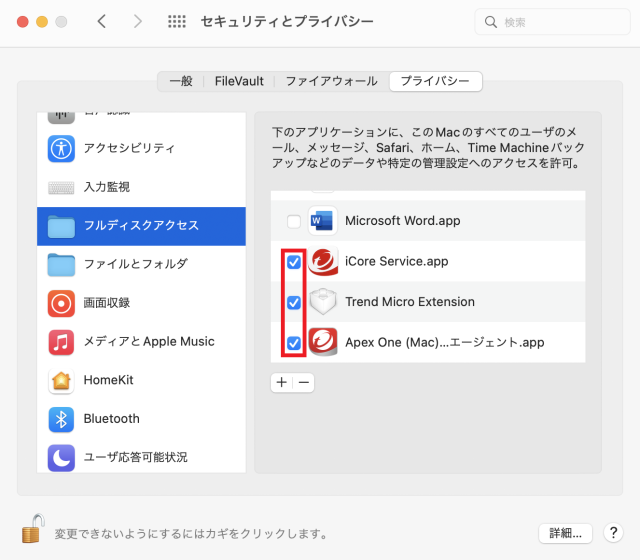Click the Bluetooth icon in sidebar
Viewport: 640px width, 560px height.
click(61, 419)
